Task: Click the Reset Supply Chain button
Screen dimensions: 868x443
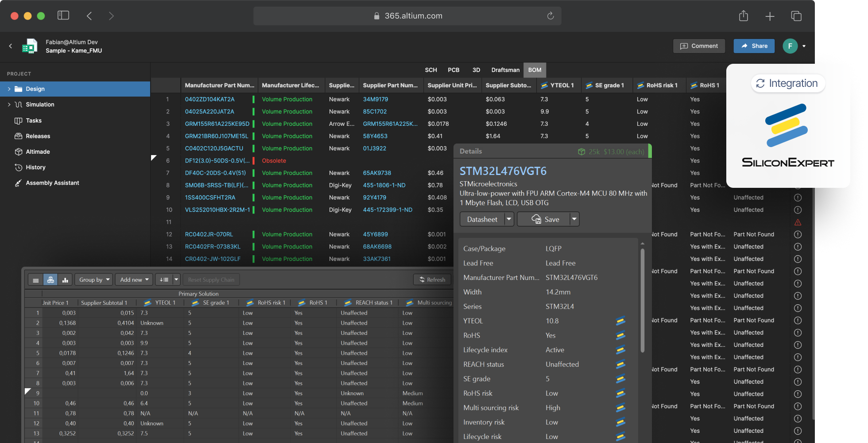Action: (x=211, y=280)
